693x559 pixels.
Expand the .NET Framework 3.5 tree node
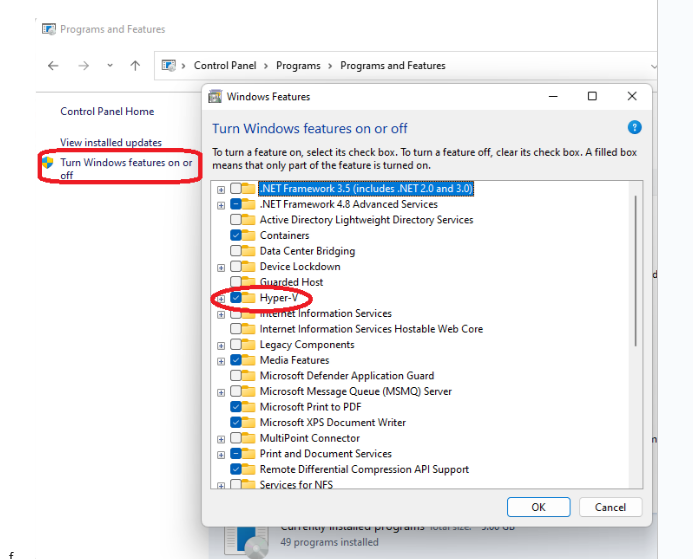[x=221, y=189]
